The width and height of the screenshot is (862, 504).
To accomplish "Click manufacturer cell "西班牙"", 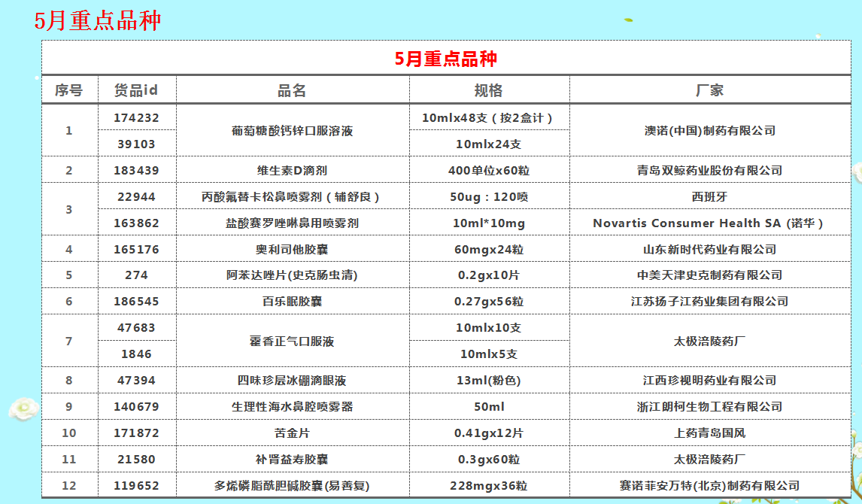I will (x=710, y=197).
